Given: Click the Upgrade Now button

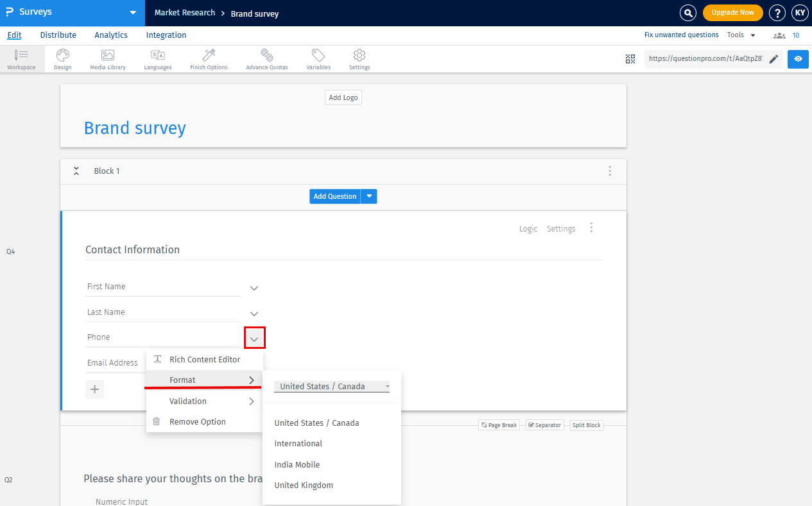Looking at the screenshot, I should click(x=732, y=13).
